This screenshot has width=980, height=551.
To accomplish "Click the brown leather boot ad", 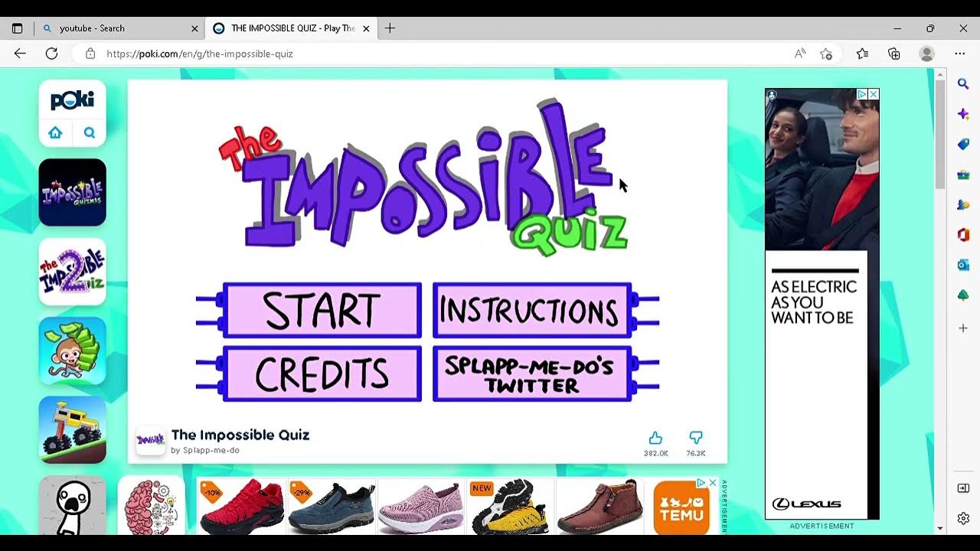I will [600, 506].
